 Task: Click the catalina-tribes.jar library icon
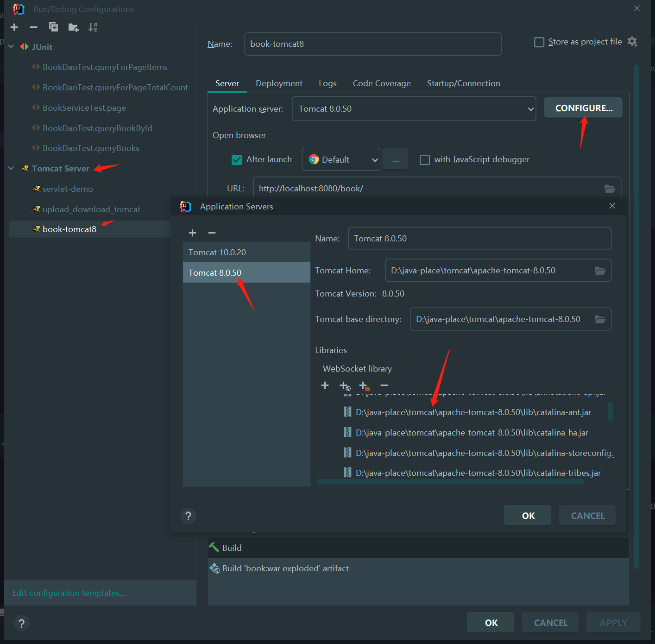point(347,473)
